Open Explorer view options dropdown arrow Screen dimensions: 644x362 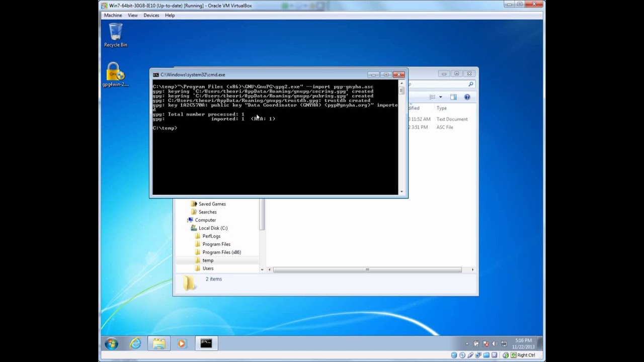tap(440, 97)
